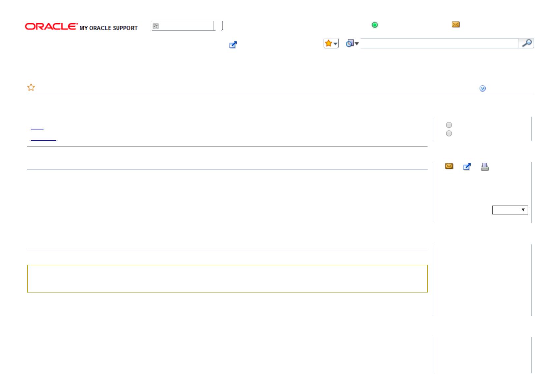555x392 pixels.
Task: Click the Oracle My Oracle Support logo
Action: tap(81, 27)
